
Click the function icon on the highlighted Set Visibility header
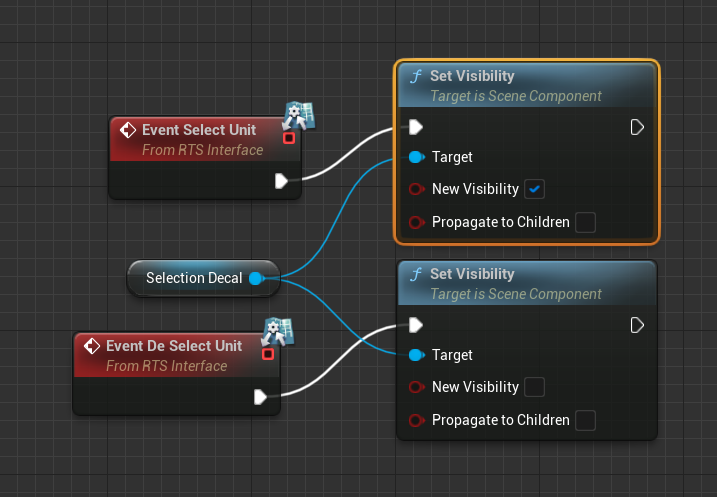click(416, 76)
